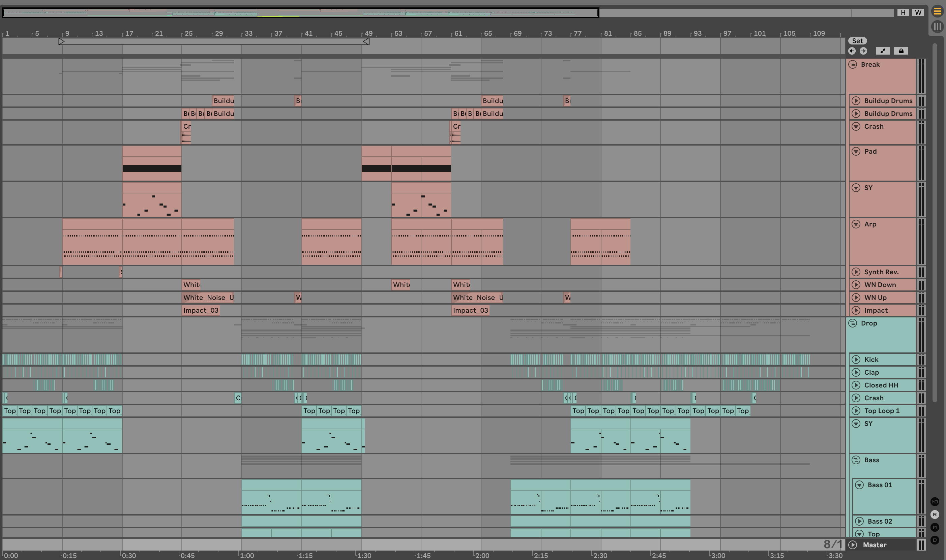
Task: Fold the Pad track disclosure triangle
Action: click(856, 151)
